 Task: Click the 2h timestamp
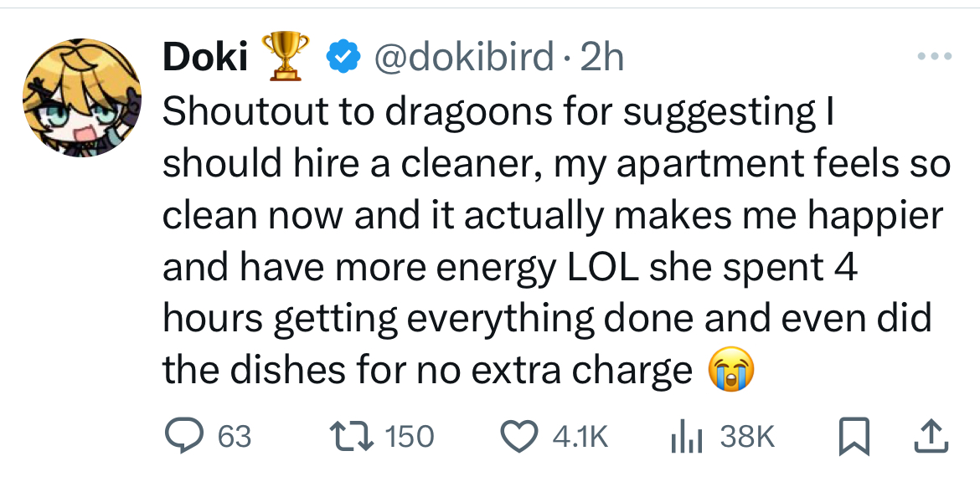[x=601, y=56]
